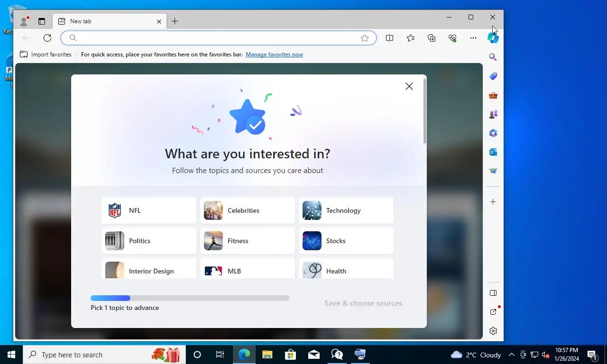Open sidebar Tools briefcase icon
This screenshot has width=607, height=364.
pos(493,95)
